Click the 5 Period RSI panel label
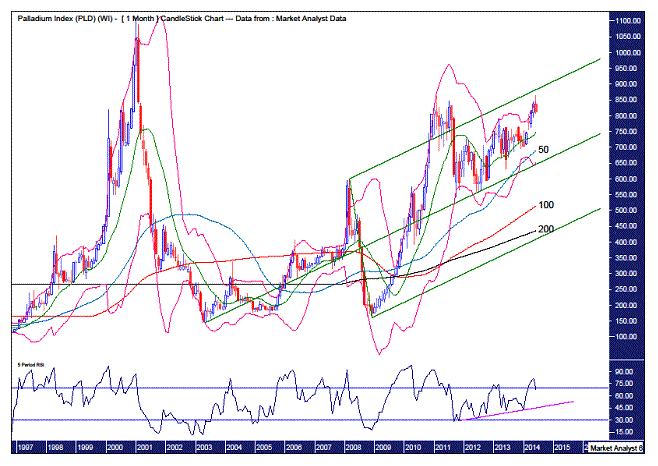658x466 pixels. click(x=31, y=365)
